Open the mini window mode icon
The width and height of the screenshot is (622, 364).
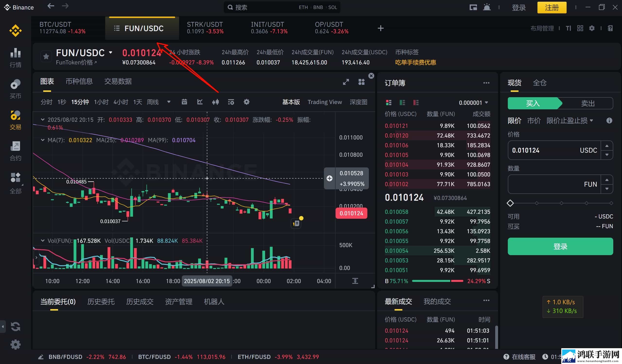(473, 7)
